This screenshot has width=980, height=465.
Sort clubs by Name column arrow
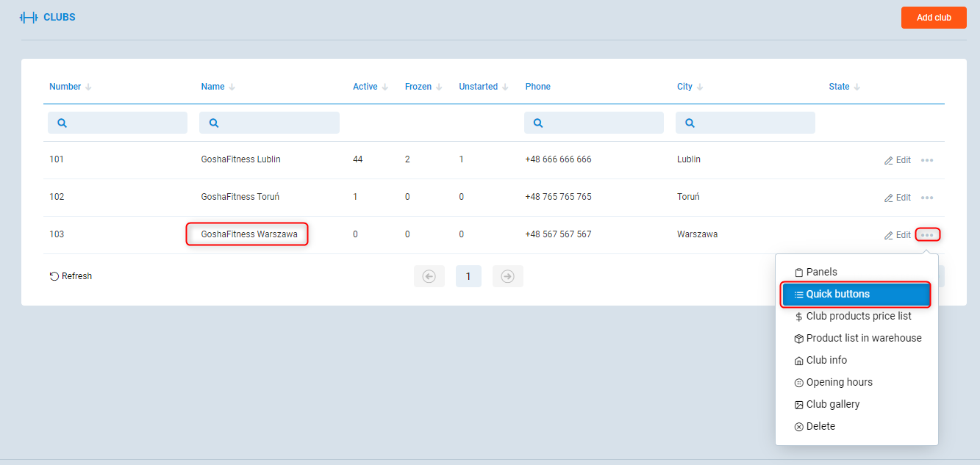point(232,87)
